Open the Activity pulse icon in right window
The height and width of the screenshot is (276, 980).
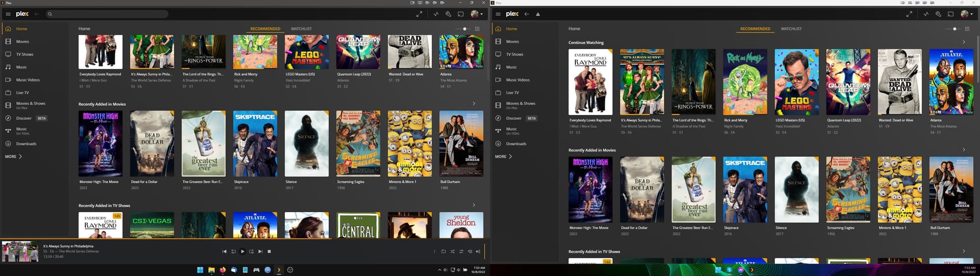tap(926, 14)
